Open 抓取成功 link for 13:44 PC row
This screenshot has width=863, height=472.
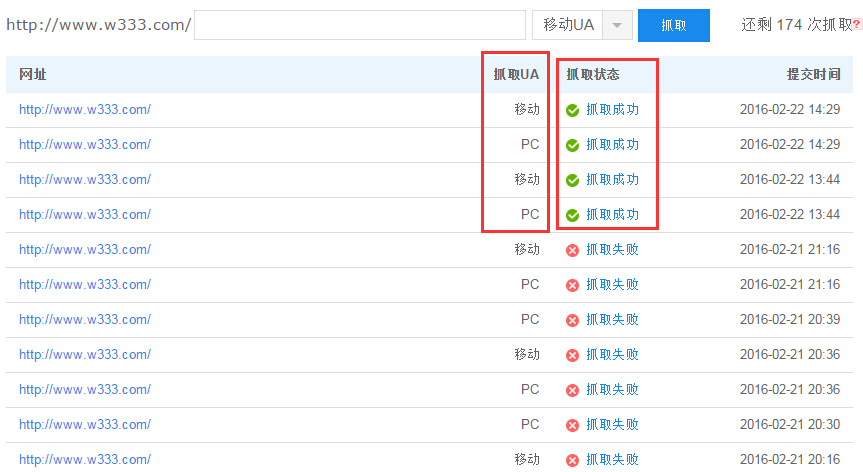[x=612, y=215]
